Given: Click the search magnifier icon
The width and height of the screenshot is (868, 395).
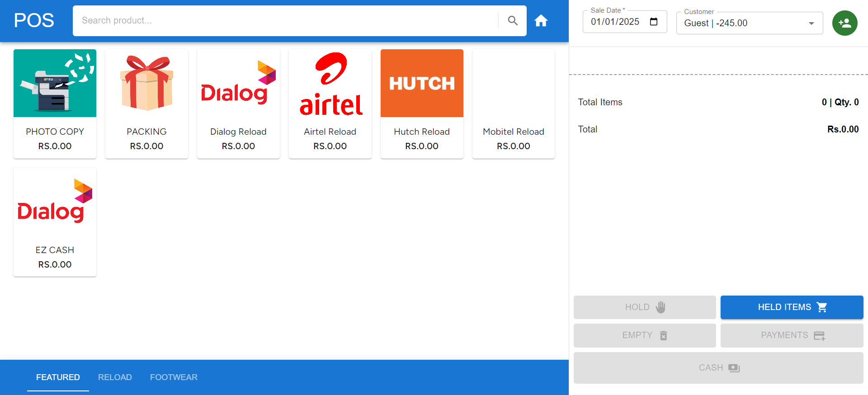Looking at the screenshot, I should click(x=512, y=21).
